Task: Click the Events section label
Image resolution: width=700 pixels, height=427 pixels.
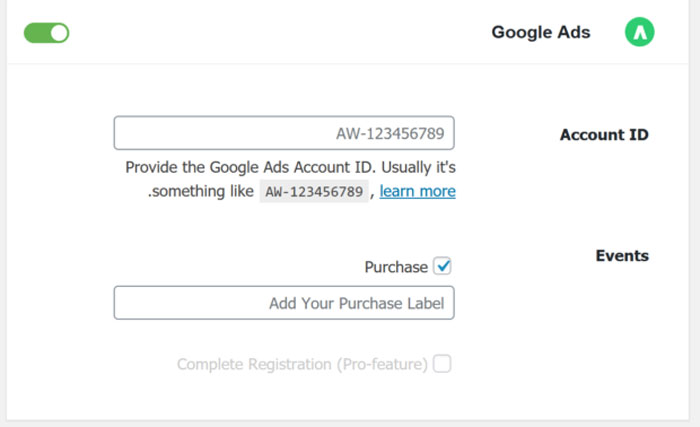Action: (622, 255)
